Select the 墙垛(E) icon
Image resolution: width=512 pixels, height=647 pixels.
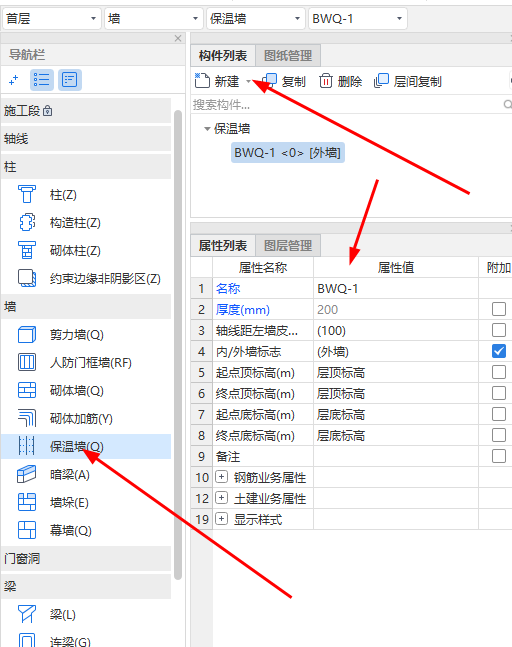(27, 502)
